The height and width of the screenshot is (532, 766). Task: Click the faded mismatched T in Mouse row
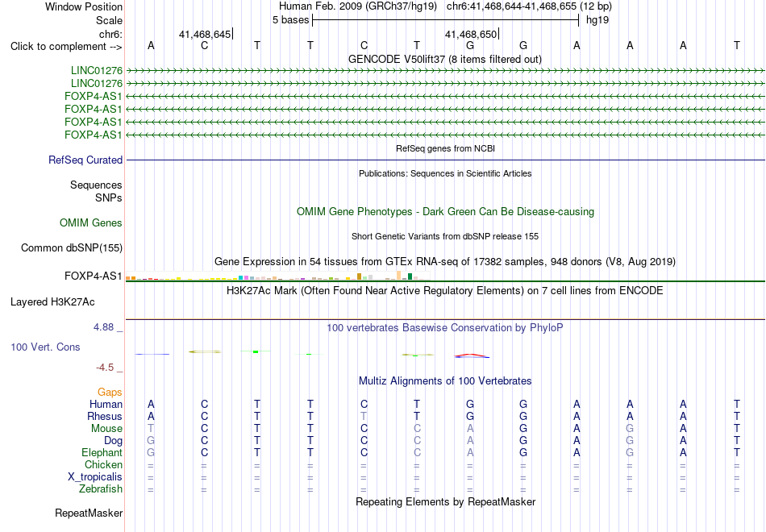[151, 429]
